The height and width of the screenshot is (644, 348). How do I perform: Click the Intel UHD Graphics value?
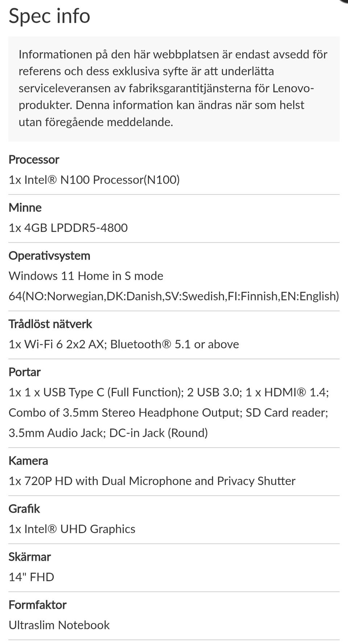coord(72,529)
